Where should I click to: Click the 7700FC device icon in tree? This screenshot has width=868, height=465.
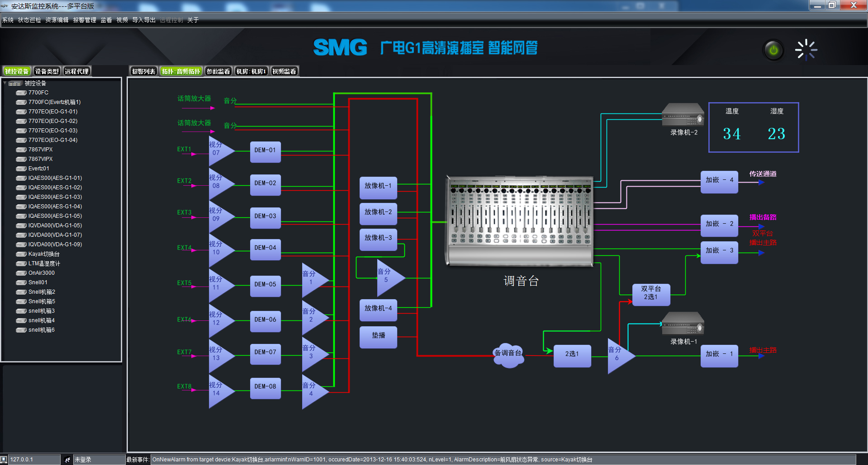tap(21, 93)
